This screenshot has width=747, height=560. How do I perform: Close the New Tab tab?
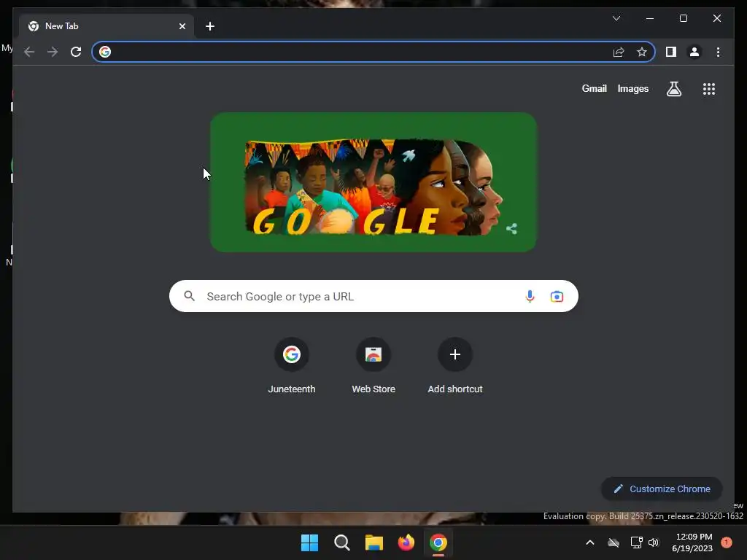click(182, 26)
